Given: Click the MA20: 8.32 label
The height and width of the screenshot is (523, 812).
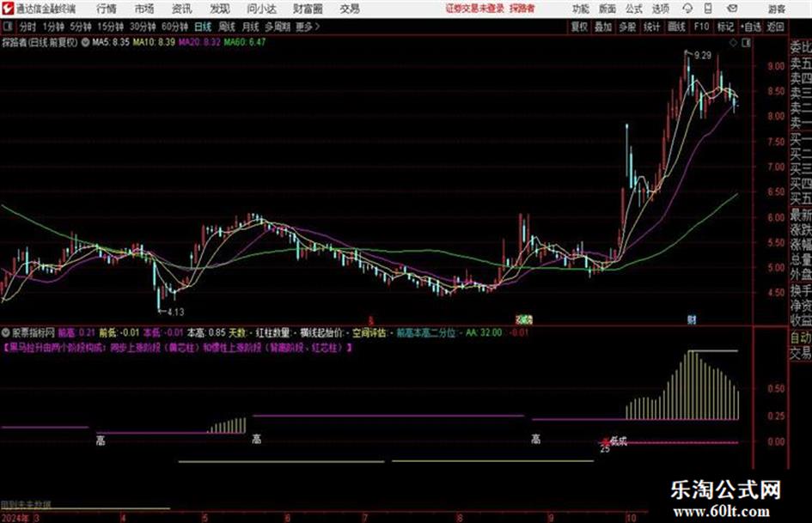Looking at the screenshot, I should [x=199, y=42].
